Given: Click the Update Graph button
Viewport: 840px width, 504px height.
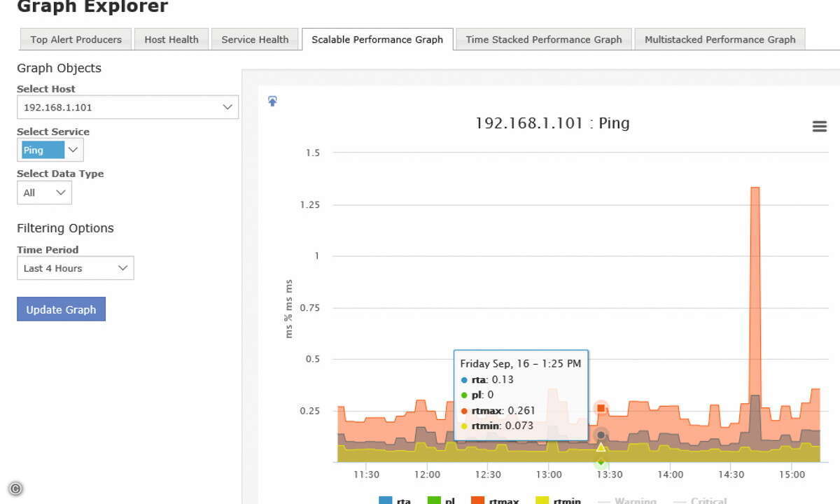Looking at the screenshot, I should (x=61, y=309).
